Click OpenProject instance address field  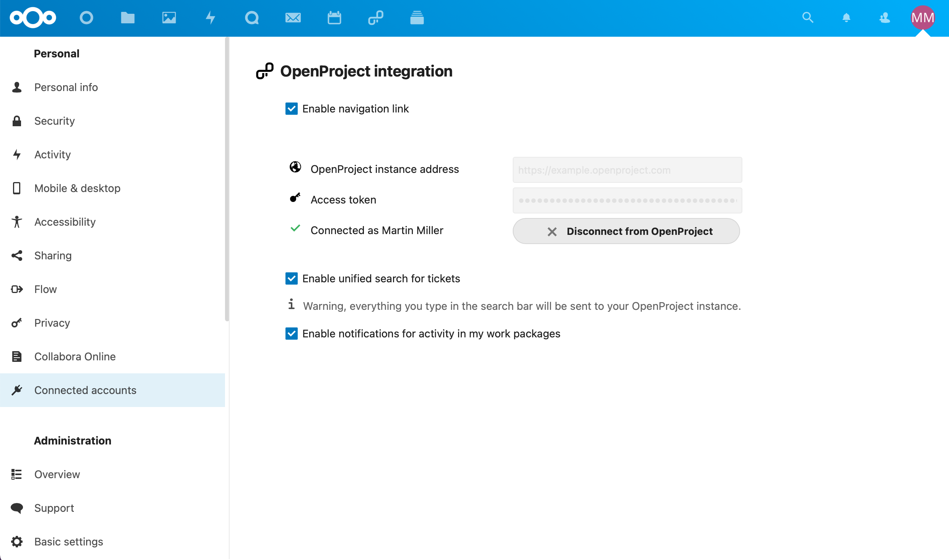click(x=627, y=169)
